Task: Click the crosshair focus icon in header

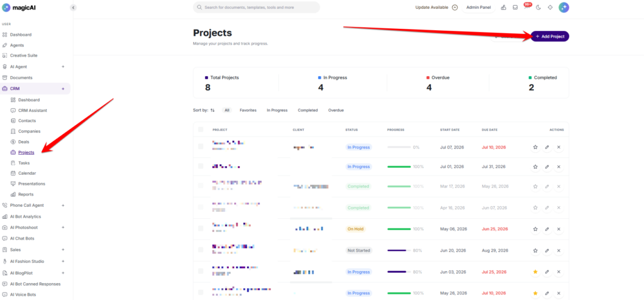Action: (550, 8)
